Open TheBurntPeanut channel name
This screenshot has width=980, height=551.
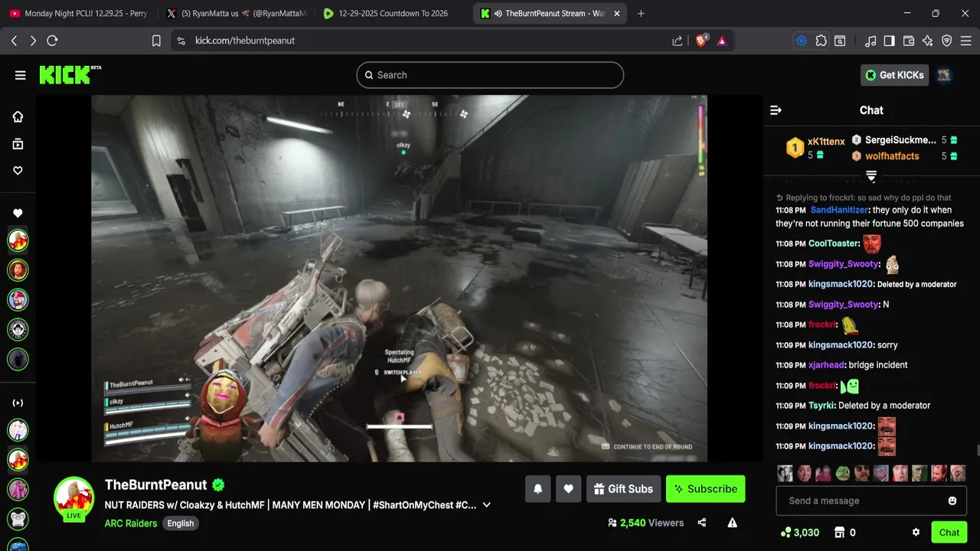pyautogui.click(x=156, y=484)
